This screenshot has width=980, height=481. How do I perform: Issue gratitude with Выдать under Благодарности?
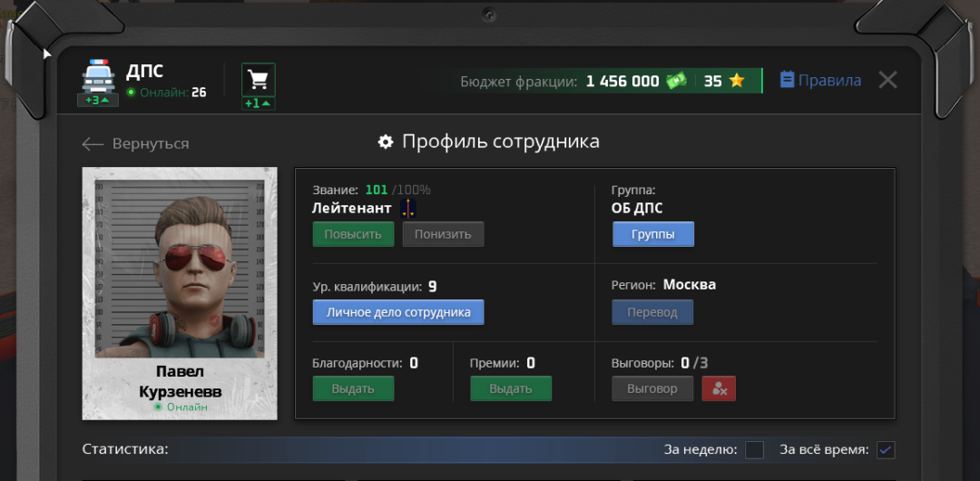point(353,388)
